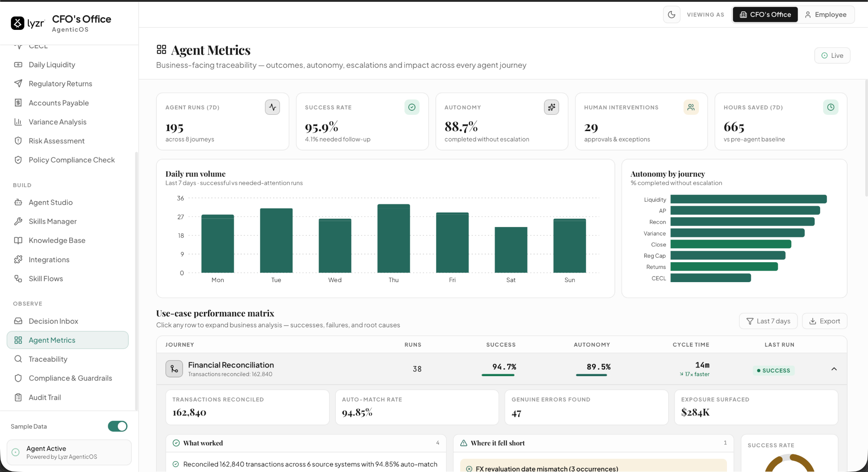The width and height of the screenshot is (868, 472).
Task: Open the Last 7 days filter
Action: click(x=768, y=321)
